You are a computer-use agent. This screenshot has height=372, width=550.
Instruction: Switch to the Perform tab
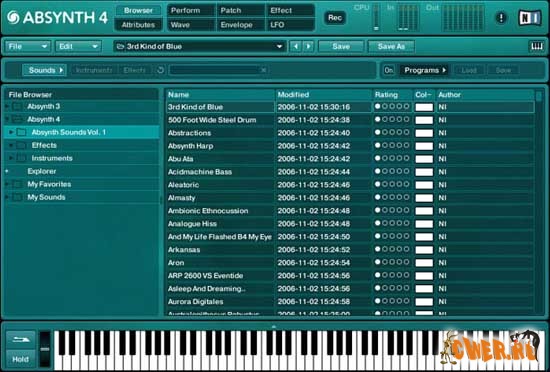[x=190, y=11]
